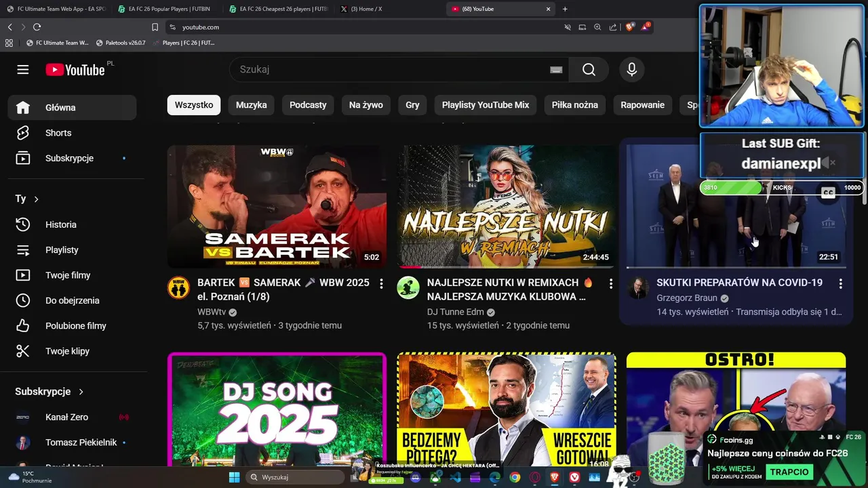This screenshot has height=488, width=868.
Task: Select the Rapowanie chip
Action: pos(642,105)
